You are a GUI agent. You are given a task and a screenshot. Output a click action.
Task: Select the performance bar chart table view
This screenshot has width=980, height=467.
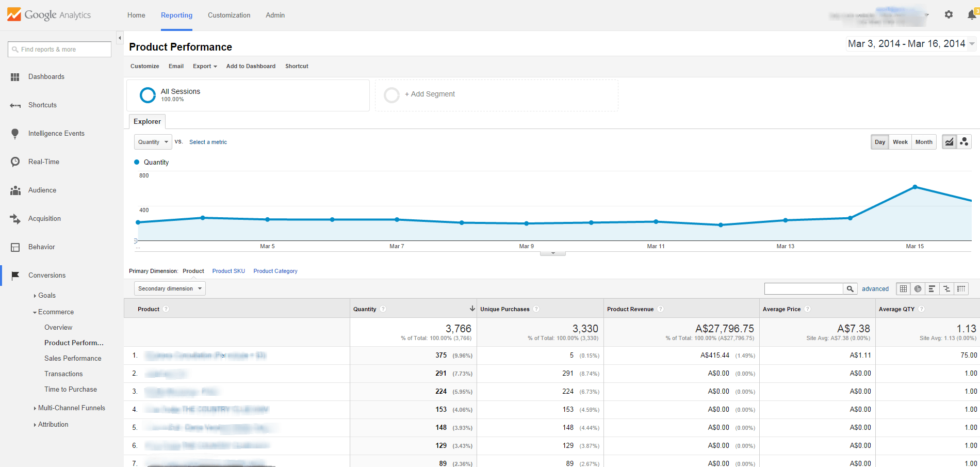click(x=932, y=288)
